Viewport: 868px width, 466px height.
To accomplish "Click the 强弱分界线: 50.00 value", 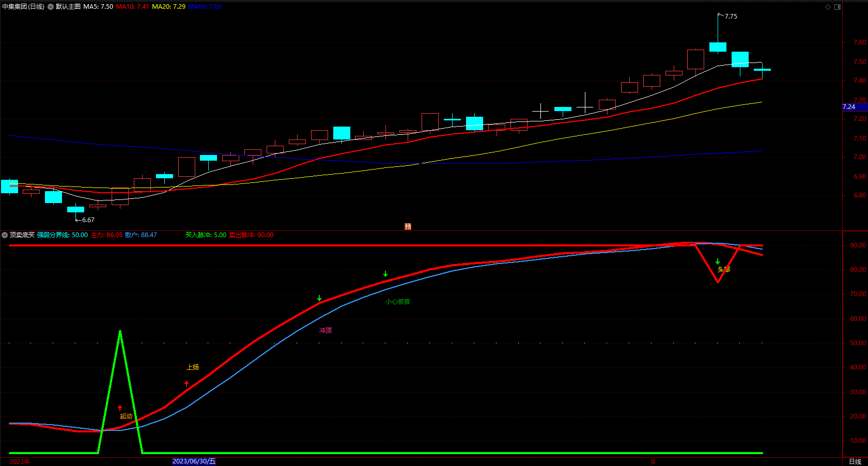I will [63, 235].
